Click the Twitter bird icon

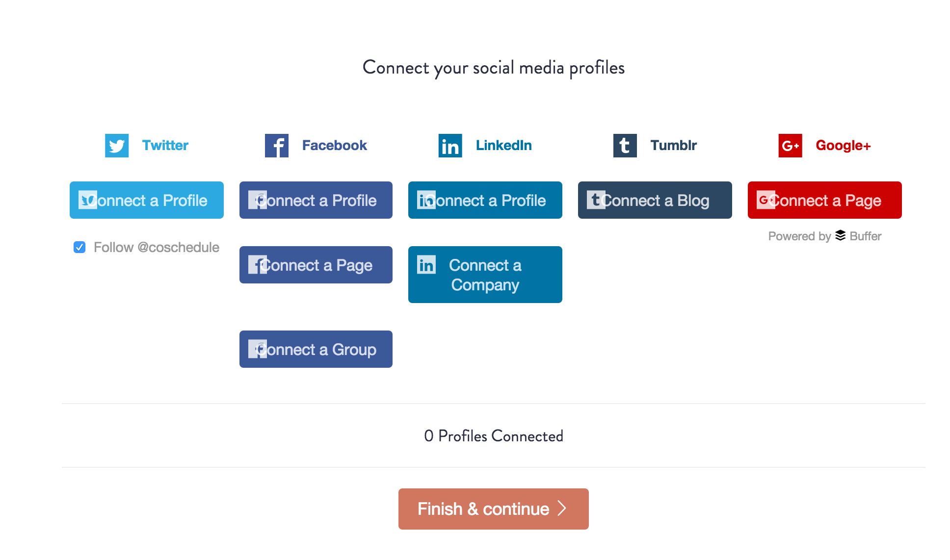tap(116, 144)
